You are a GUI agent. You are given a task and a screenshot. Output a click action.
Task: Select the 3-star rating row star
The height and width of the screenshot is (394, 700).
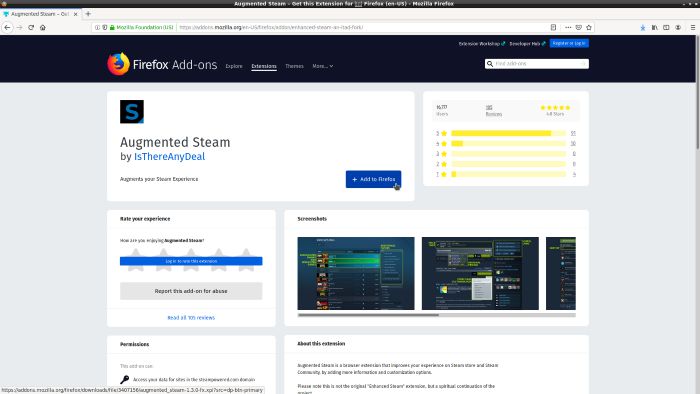444,154
